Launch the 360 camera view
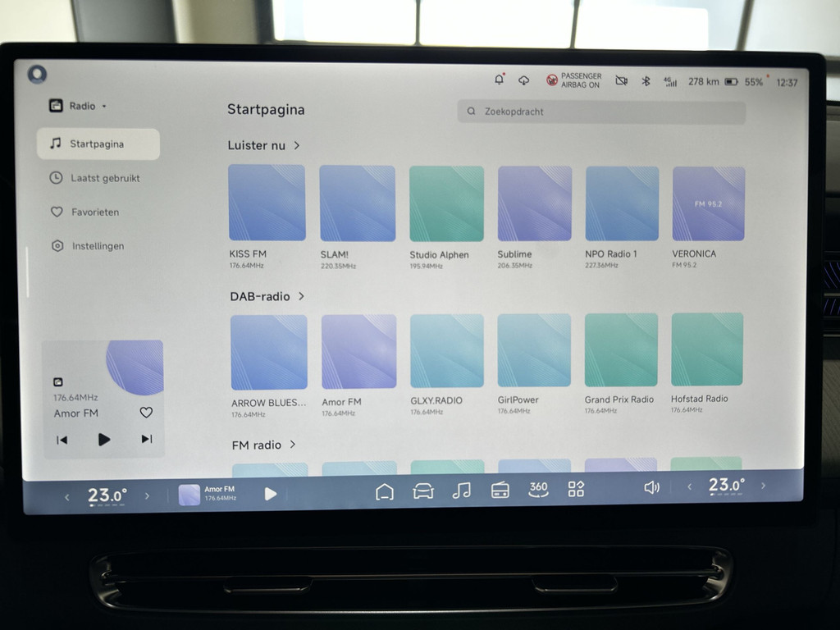The width and height of the screenshot is (840, 630). coord(538,489)
